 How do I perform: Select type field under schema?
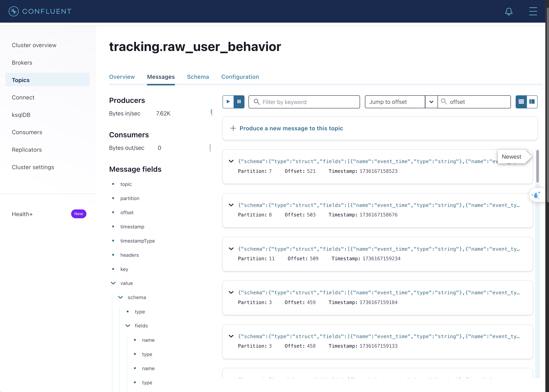tap(140, 312)
